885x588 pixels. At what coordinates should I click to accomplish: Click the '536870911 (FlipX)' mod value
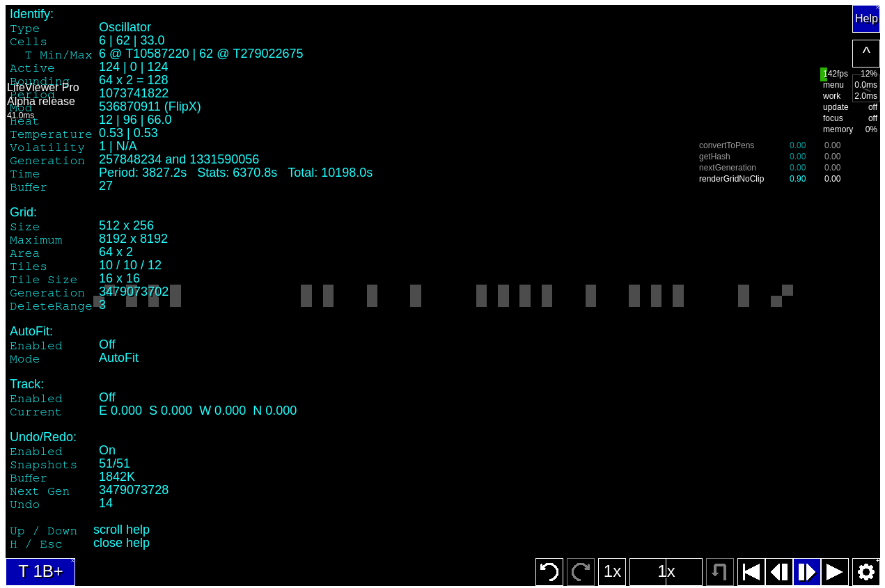tap(150, 106)
